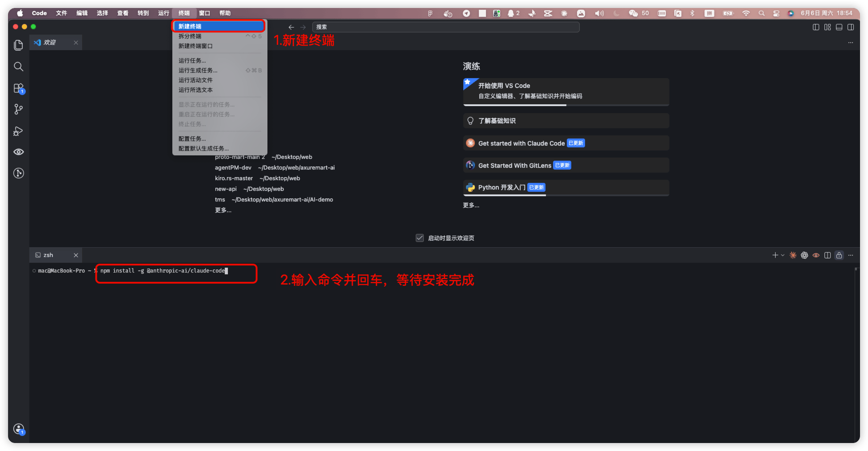The width and height of the screenshot is (868, 451).
Task: Open Customize Layout icon in title bar
Action: click(828, 27)
